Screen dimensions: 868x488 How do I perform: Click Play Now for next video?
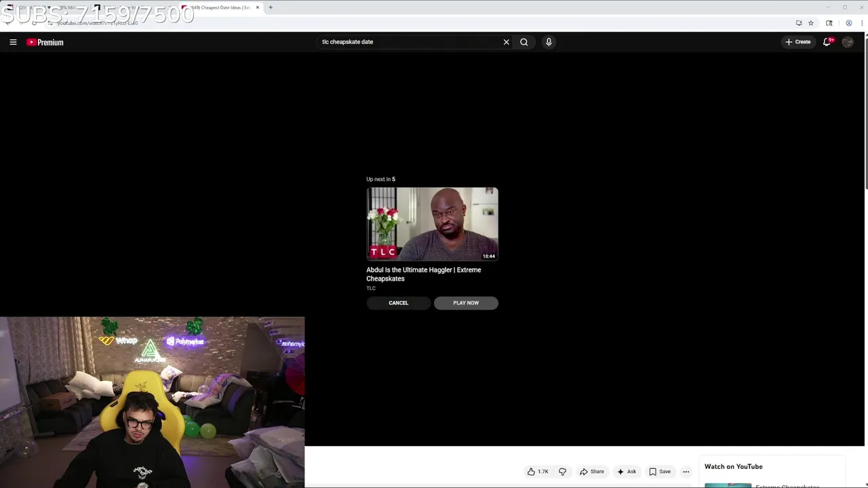tap(466, 303)
